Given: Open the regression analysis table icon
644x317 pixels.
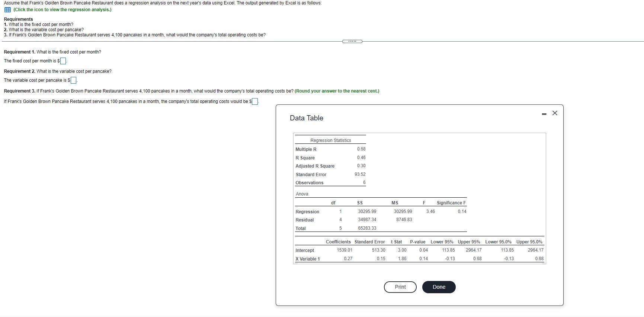Looking at the screenshot, I should tap(7, 10).
